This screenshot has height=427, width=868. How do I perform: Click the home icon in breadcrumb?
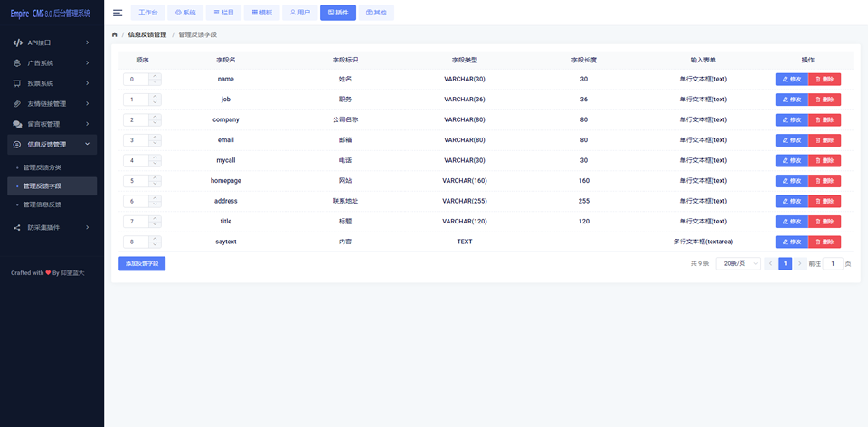(115, 34)
